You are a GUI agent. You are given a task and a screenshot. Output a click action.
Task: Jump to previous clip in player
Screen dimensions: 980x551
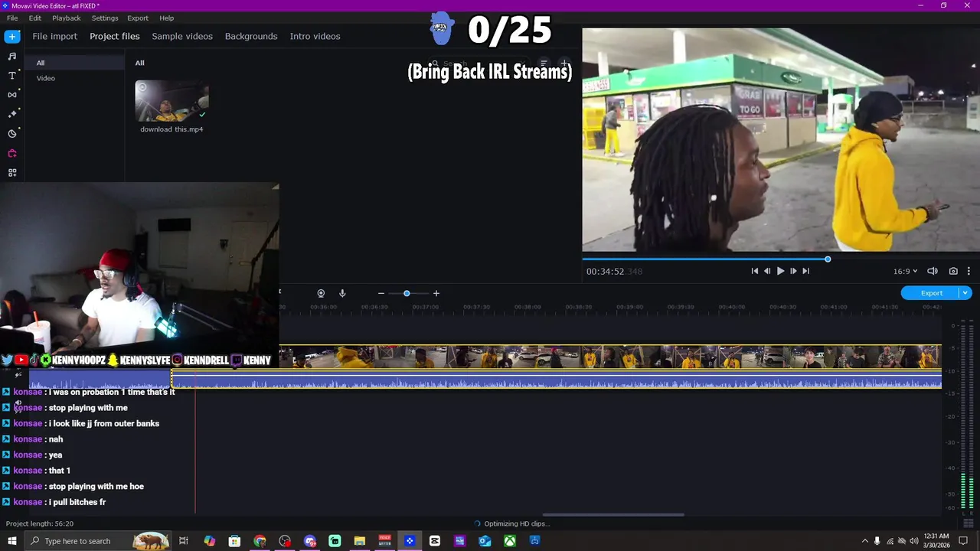[x=754, y=271]
